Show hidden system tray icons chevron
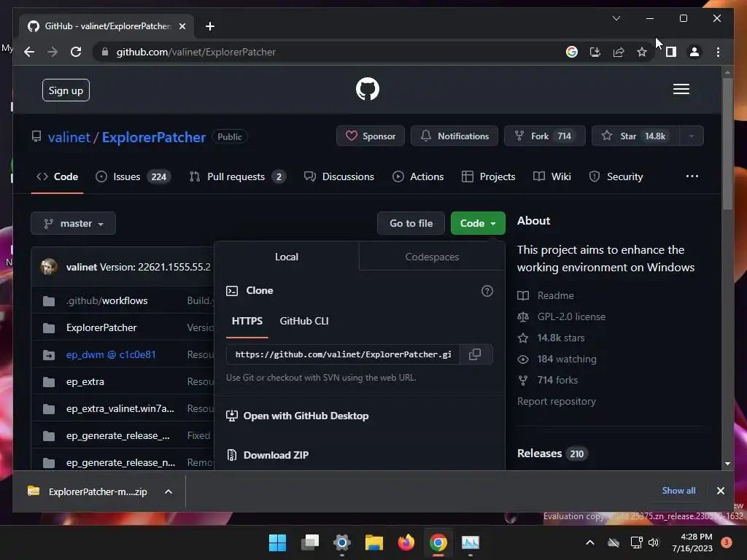The height and width of the screenshot is (560, 747). pyautogui.click(x=589, y=542)
